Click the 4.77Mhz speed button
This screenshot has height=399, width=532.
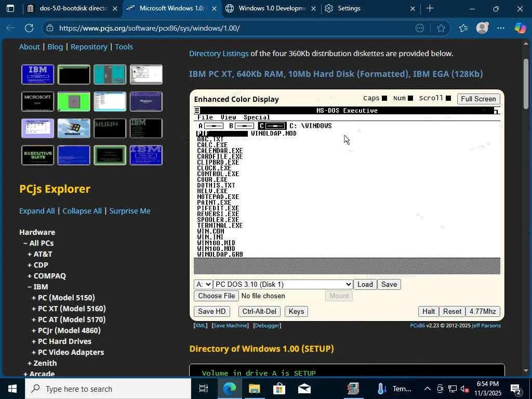coord(483,312)
